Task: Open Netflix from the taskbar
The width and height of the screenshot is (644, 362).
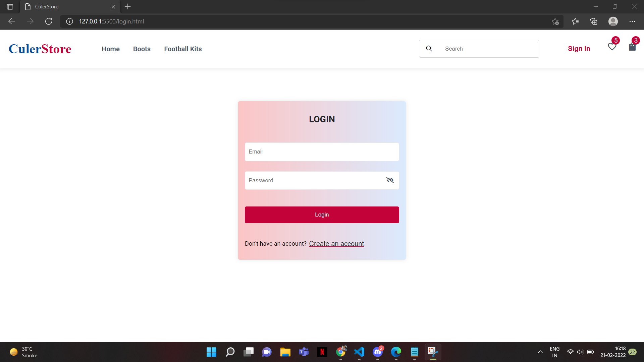Action: point(322,352)
